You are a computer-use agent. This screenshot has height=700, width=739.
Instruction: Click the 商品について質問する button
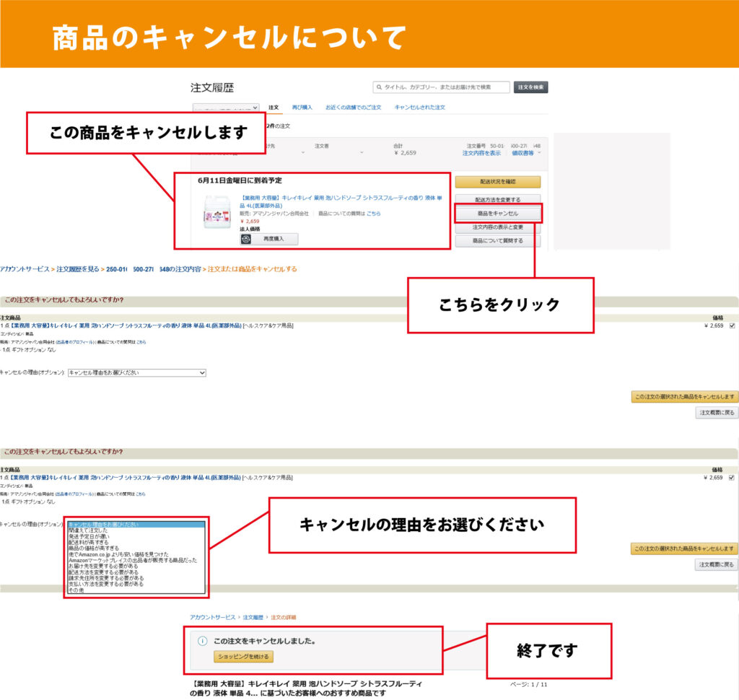coord(498,241)
